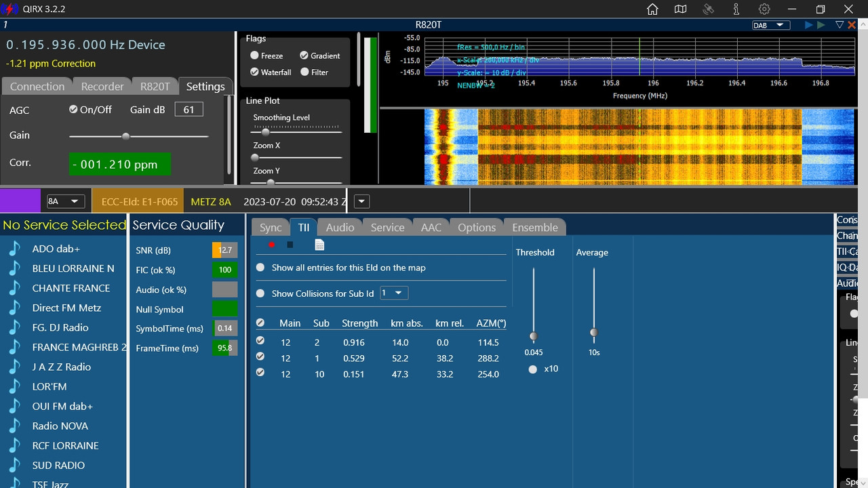Enable Show all entries for this EId
The width and height of the screenshot is (868, 488).
pyautogui.click(x=260, y=268)
